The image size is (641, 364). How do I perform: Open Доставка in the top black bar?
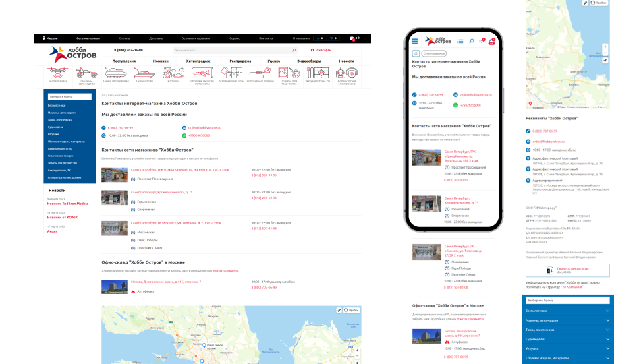[156, 38]
